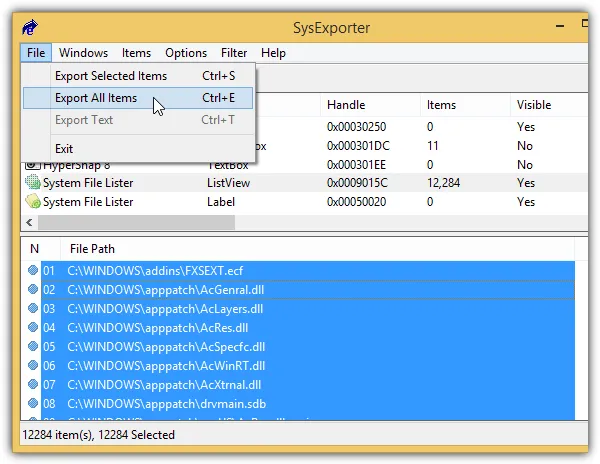Open the Items menu
The image size is (600, 464).
[x=136, y=53]
